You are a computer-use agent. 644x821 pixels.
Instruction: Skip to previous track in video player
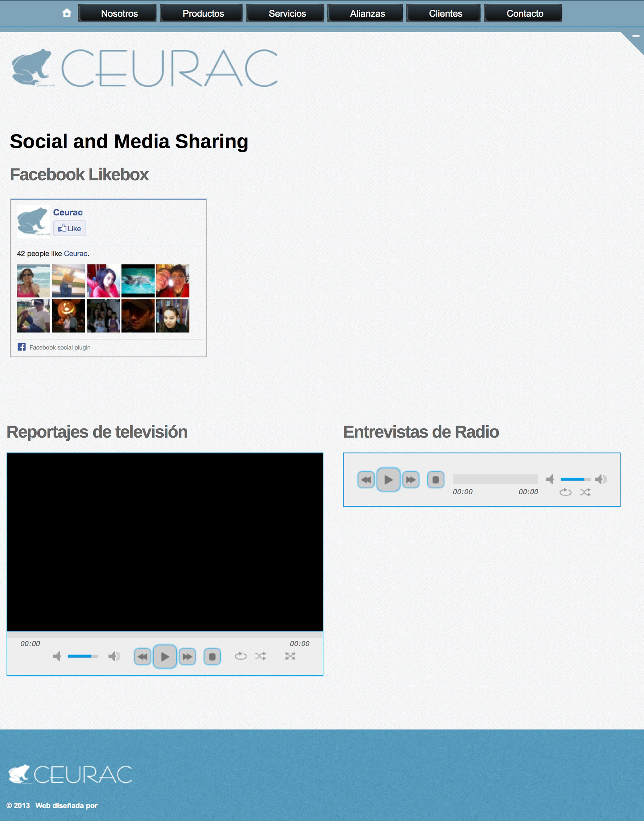click(x=143, y=657)
